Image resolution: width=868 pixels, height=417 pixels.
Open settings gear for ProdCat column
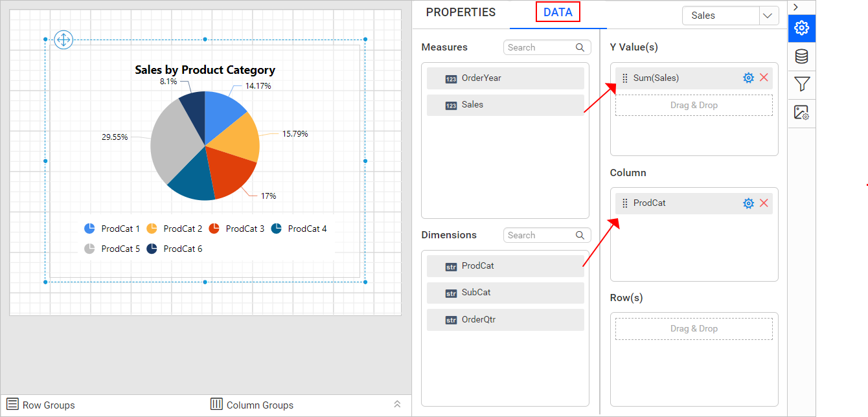tap(748, 203)
